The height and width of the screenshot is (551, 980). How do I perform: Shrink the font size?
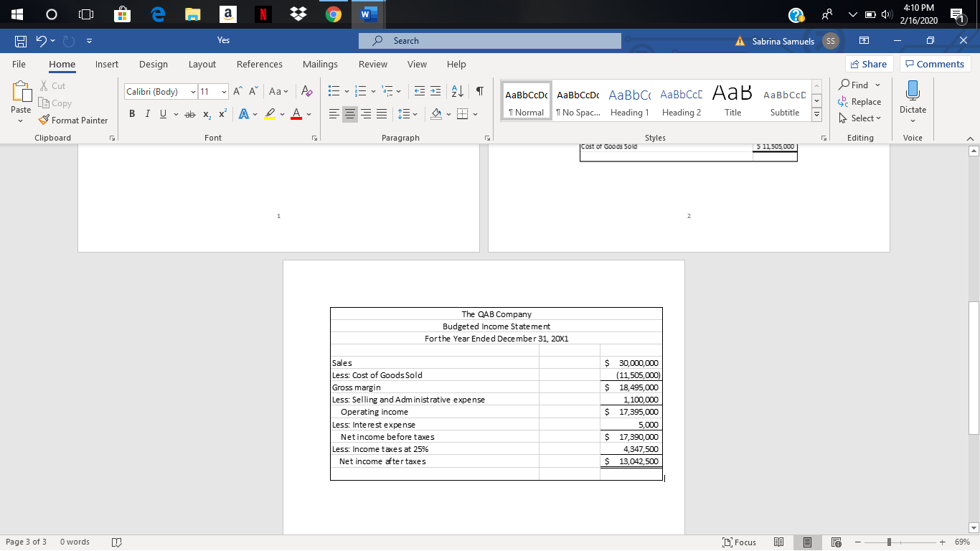254,92
